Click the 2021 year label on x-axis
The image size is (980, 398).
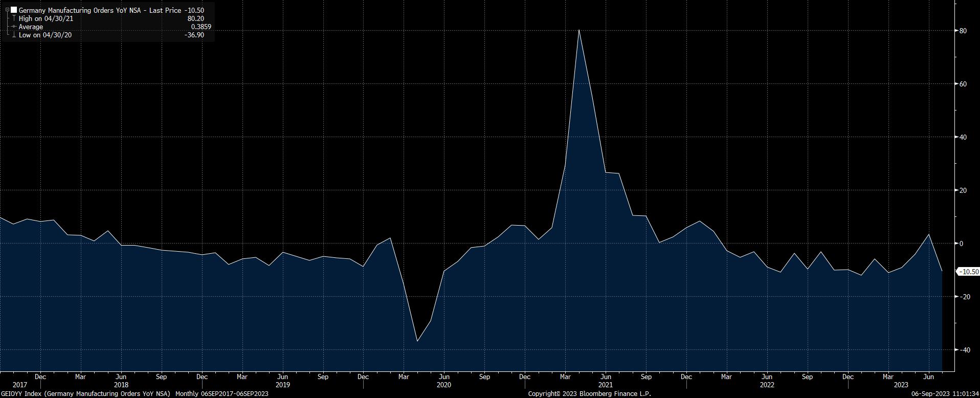coord(606,385)
